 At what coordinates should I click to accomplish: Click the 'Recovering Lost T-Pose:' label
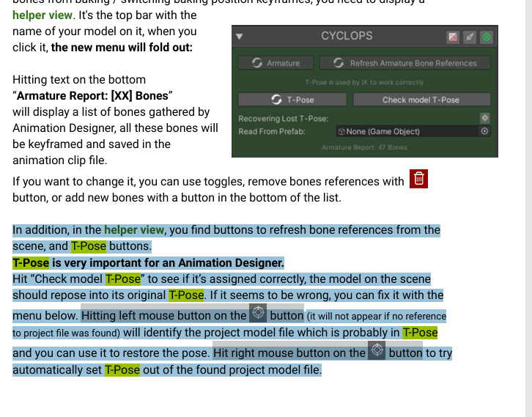(284, 119)
